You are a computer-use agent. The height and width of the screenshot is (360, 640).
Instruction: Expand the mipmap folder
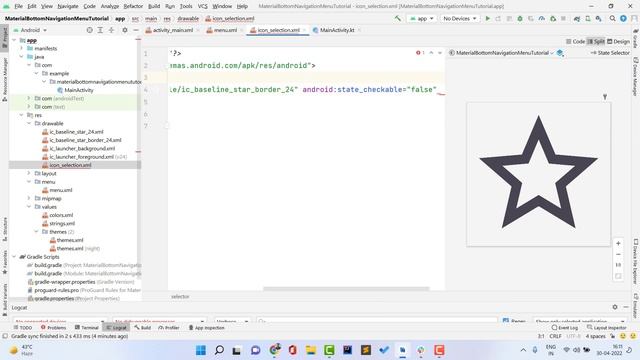[29, 198]
